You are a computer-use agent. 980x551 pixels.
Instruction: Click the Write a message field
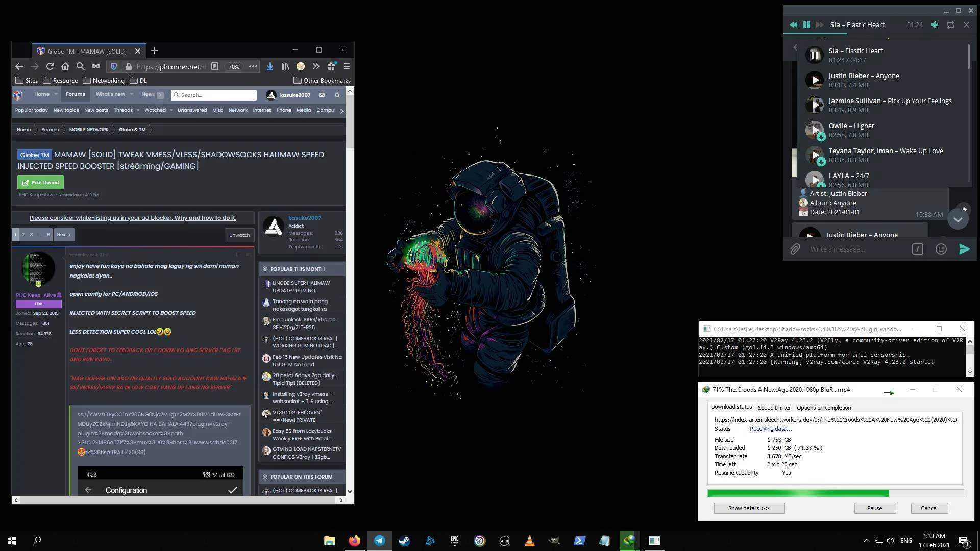pyautogui.click(x=857, y=249)
